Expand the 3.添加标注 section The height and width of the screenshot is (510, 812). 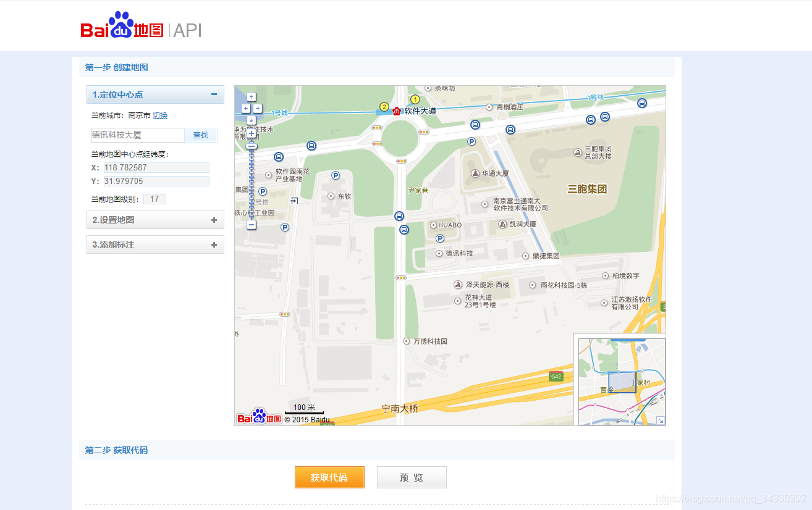click(214, 245)
